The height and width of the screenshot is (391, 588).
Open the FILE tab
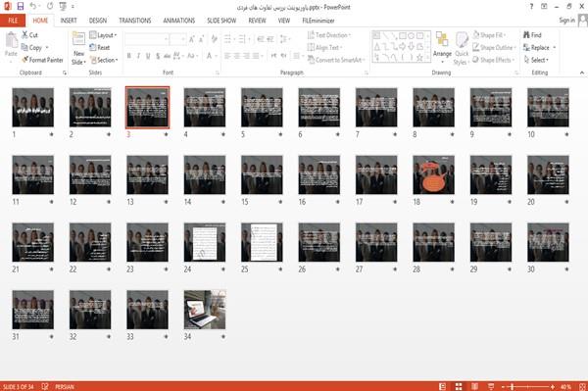pyautogui.click(x=13, y=21)
